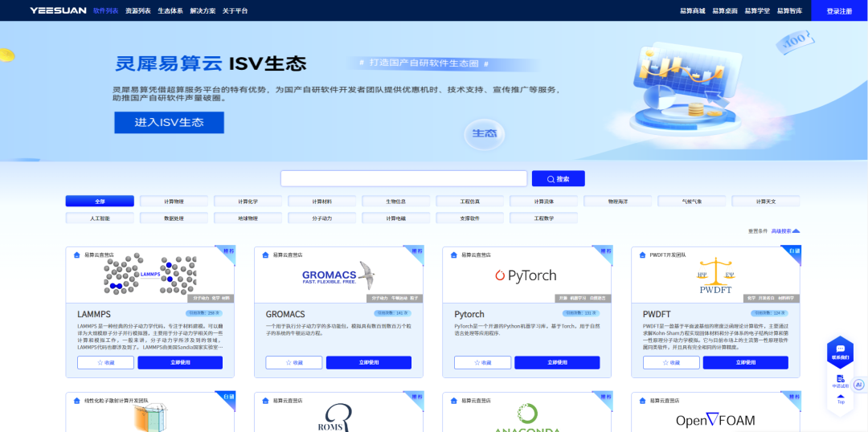Click the 登录注册 button
This screenshot has width=868, height=432.
[x=839, y=10]
